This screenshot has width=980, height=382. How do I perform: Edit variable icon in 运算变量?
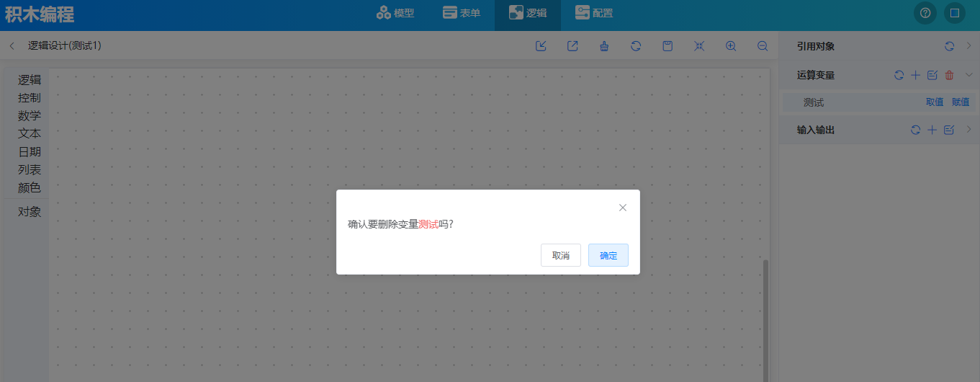point(932,75)
